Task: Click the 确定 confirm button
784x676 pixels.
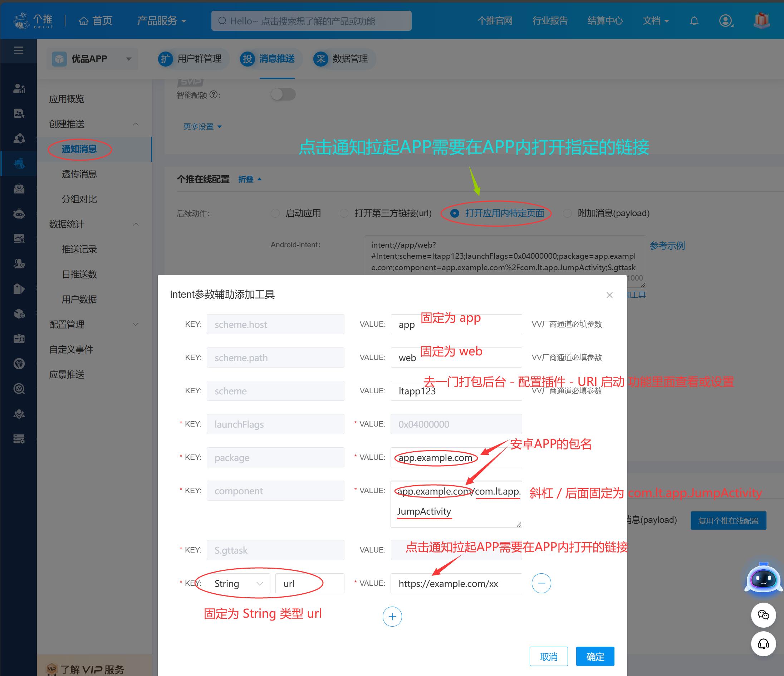Action: [595, 657]
